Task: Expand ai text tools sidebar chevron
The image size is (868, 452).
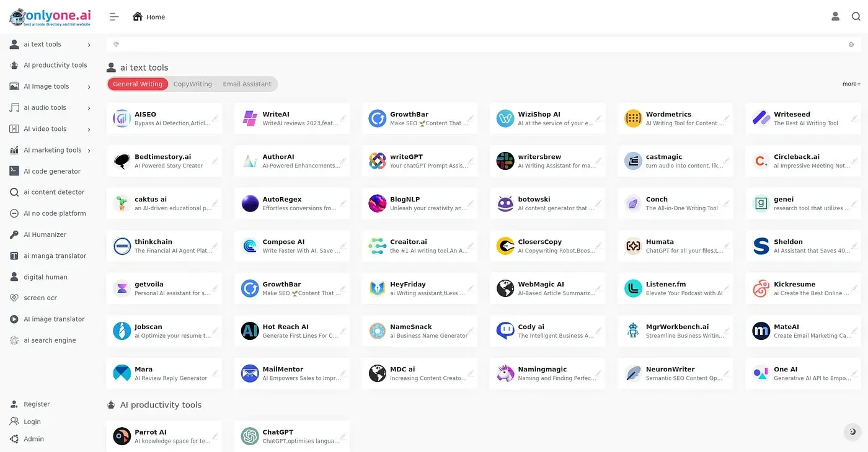Action: coord(89,45)
